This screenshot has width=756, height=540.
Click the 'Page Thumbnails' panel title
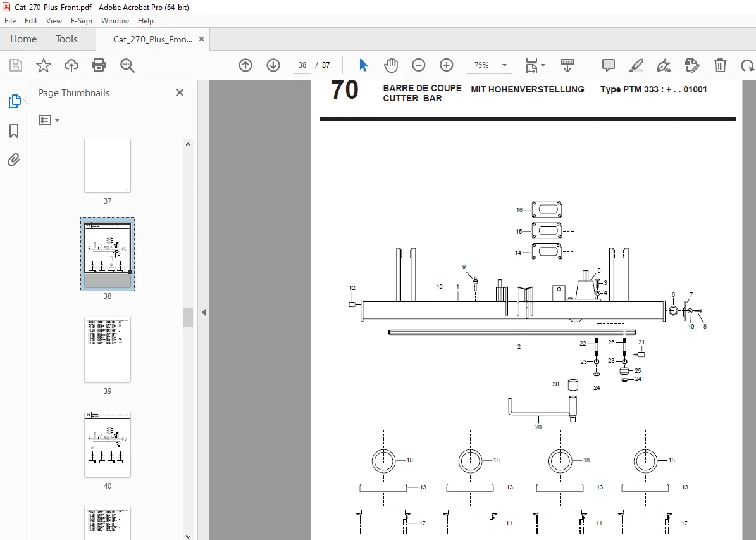[74, 93]
